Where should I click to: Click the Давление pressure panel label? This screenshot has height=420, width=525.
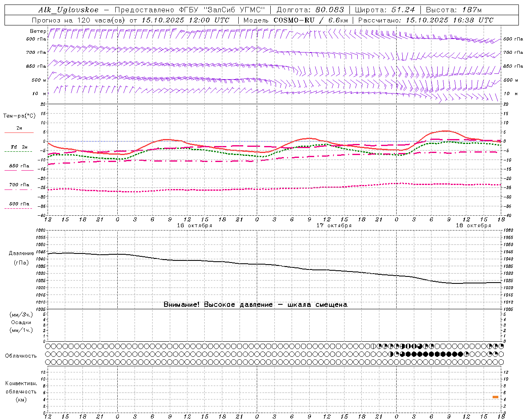[21, 253]
